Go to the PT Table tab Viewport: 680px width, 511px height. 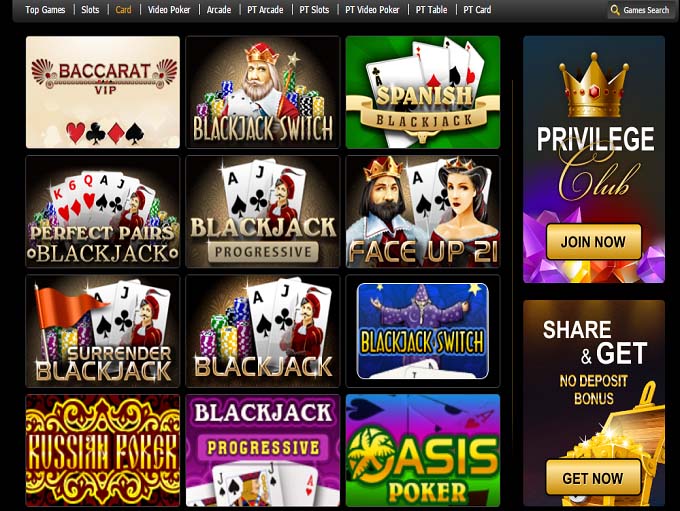click(431, 10)
